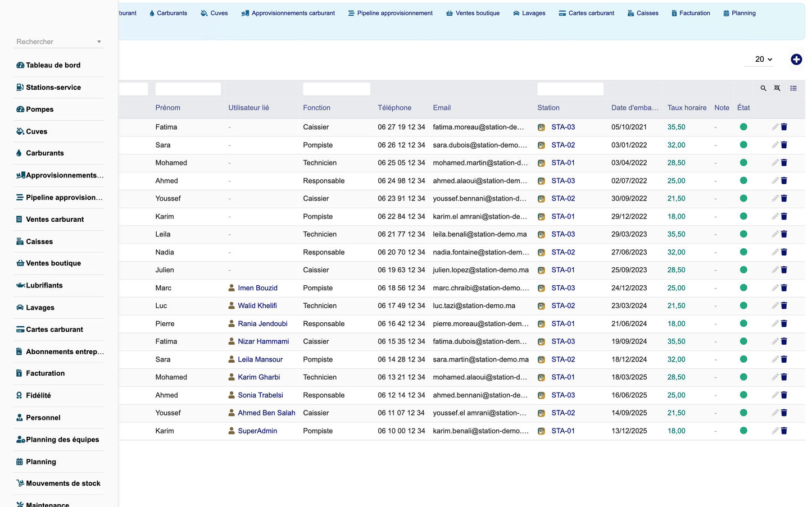Image resolution: width=812 pixels, height=507 pixels.
Task: Edit the row with phone 06 22 84 12 34
Action: click(775, 216)
